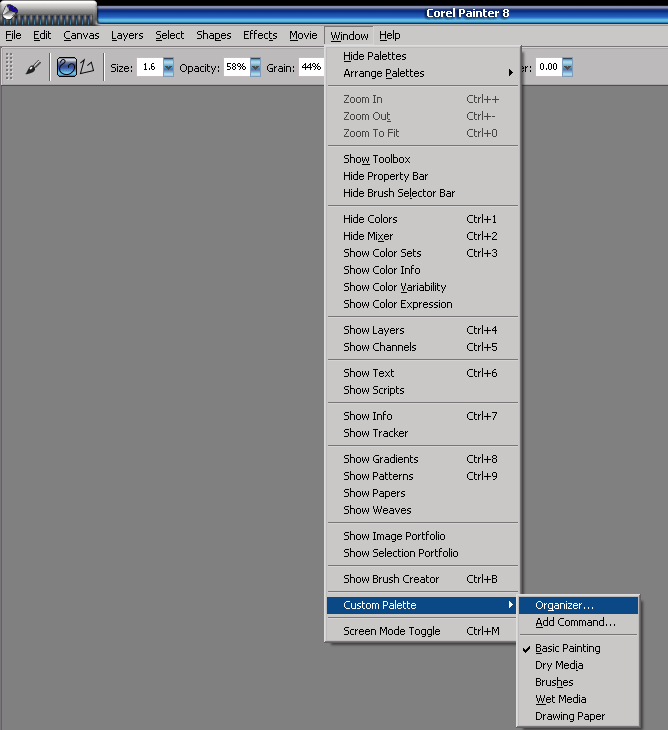
Task: Close the Window menu
Action: pyautogui.click(x=349, y=36)
